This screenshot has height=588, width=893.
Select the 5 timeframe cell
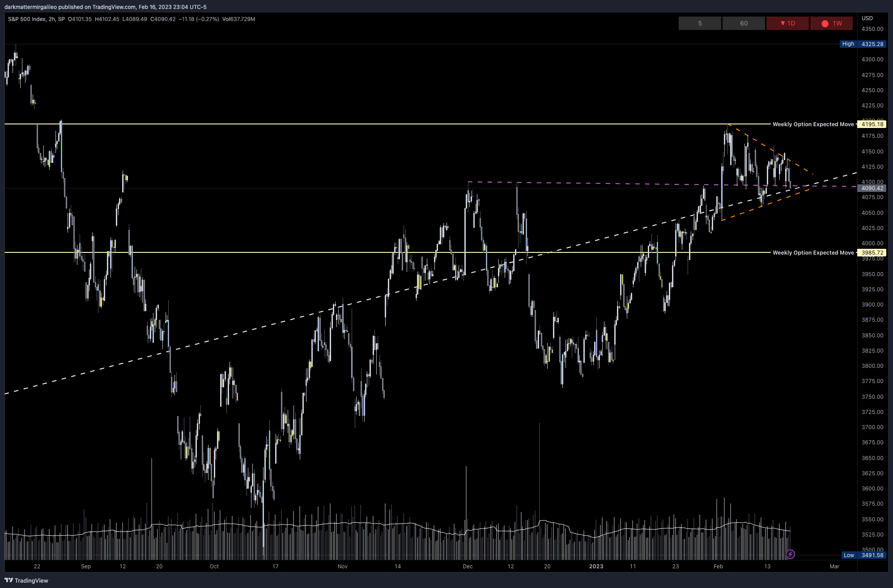coord(700,23)
